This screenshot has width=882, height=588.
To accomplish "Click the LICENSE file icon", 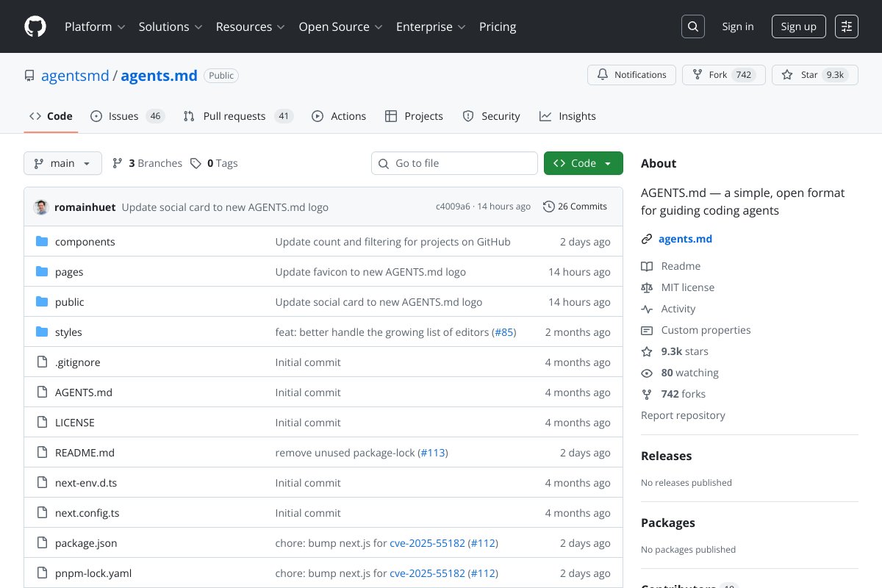I will point(42,423).
